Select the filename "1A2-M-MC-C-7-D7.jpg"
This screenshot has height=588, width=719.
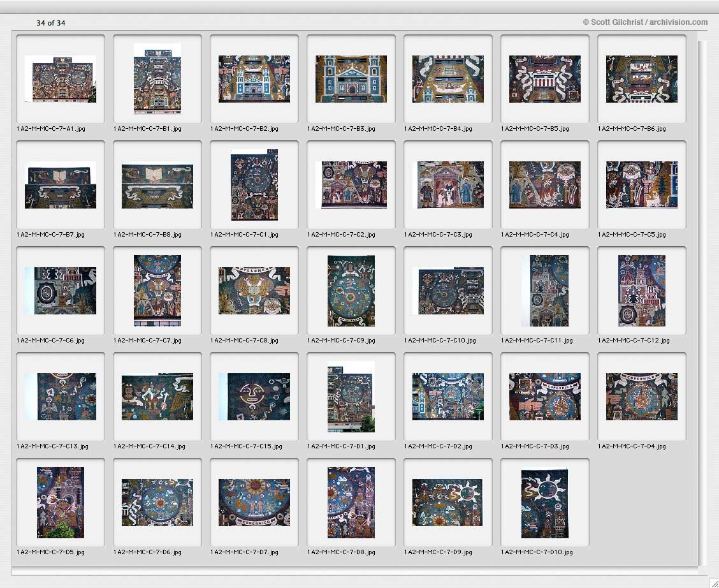point(244,552)
